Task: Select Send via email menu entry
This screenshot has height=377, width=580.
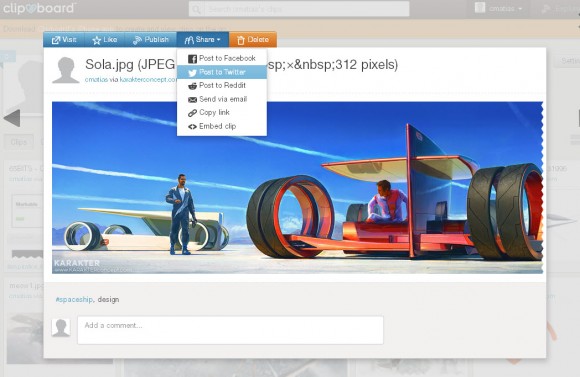Action: pyautogui.click(x=222, y=99)
